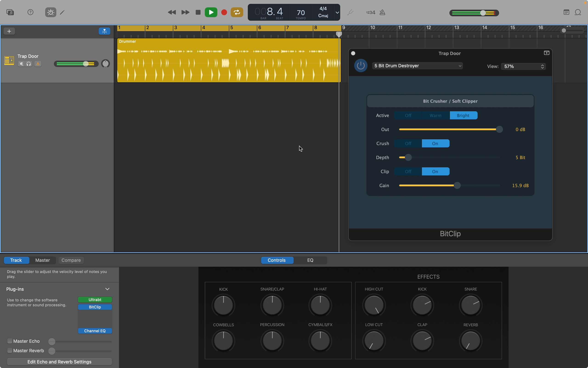Open the Note Pad icon

click(566, 12)
